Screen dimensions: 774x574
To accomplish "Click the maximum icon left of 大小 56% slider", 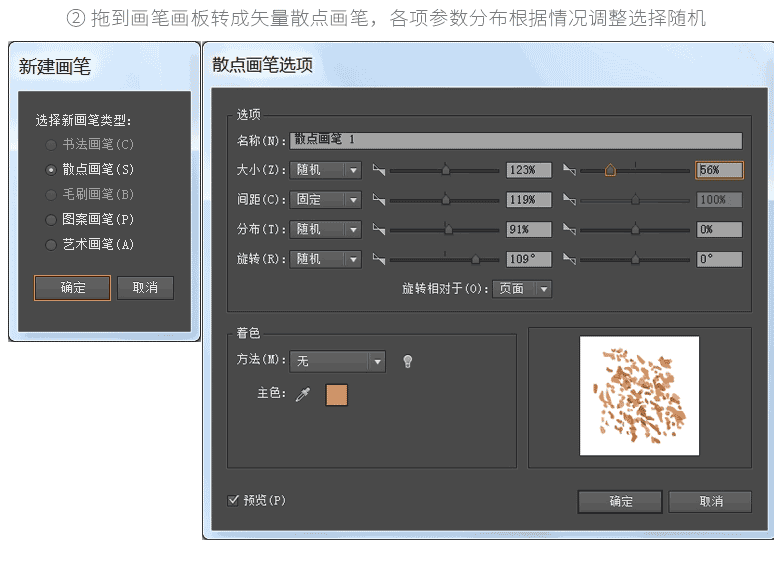I will click(x=569, y=170).
